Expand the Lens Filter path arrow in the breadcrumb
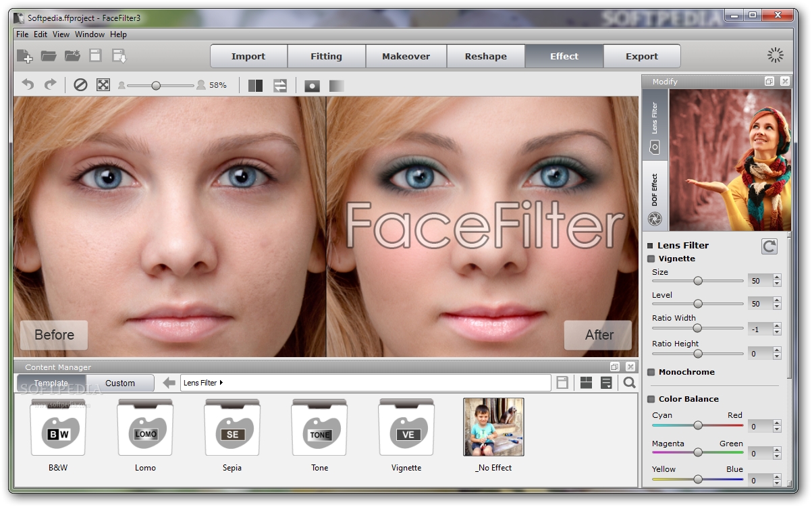Viewport: 812px width, 507px height. click(x=221, y=383)
